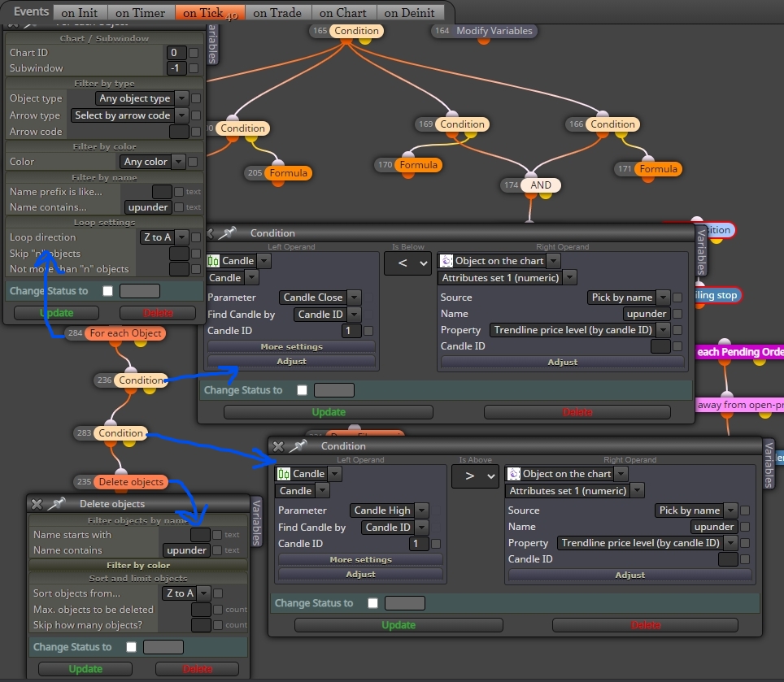Switch to the on Timer event tab

[140, 13]
